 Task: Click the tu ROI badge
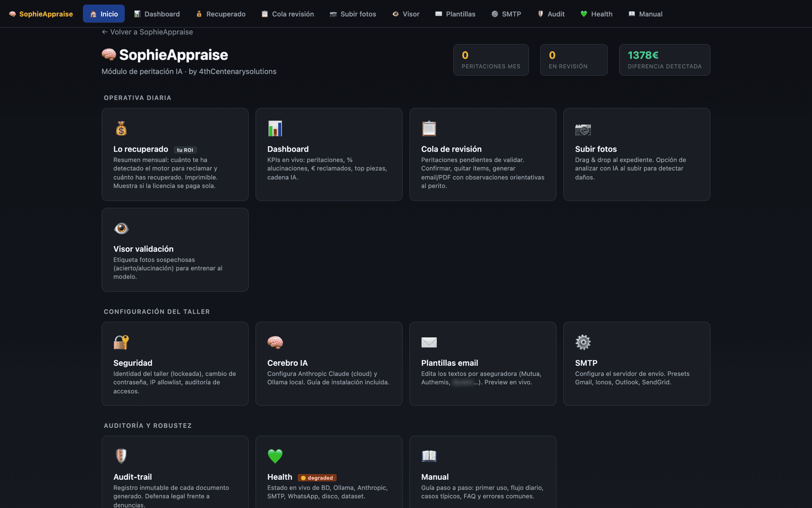[185, 150]
